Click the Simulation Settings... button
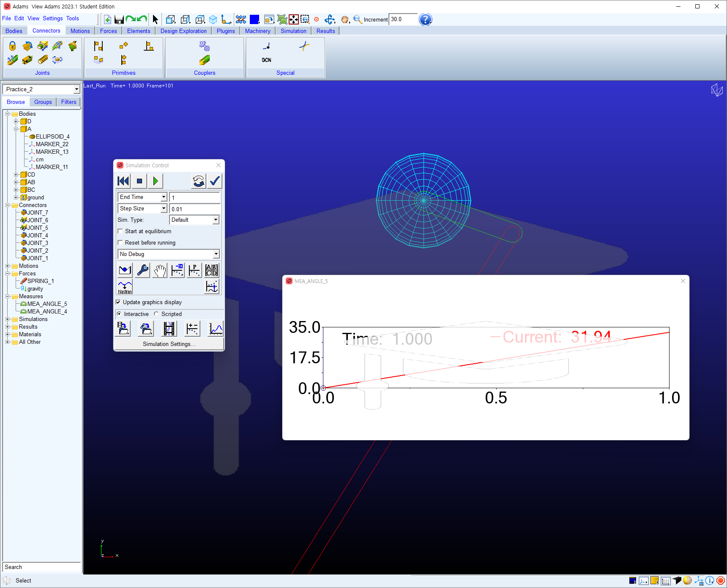The height and width of the screenshot is (588, 727). 169,344
